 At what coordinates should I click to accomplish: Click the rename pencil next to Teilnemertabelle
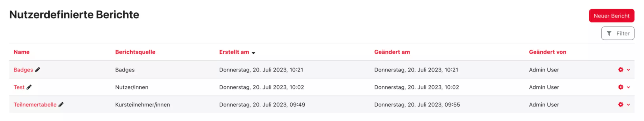61,104
